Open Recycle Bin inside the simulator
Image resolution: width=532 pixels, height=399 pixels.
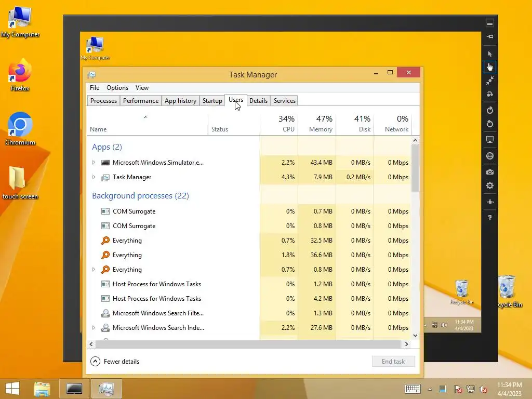[x=461, y=292]
